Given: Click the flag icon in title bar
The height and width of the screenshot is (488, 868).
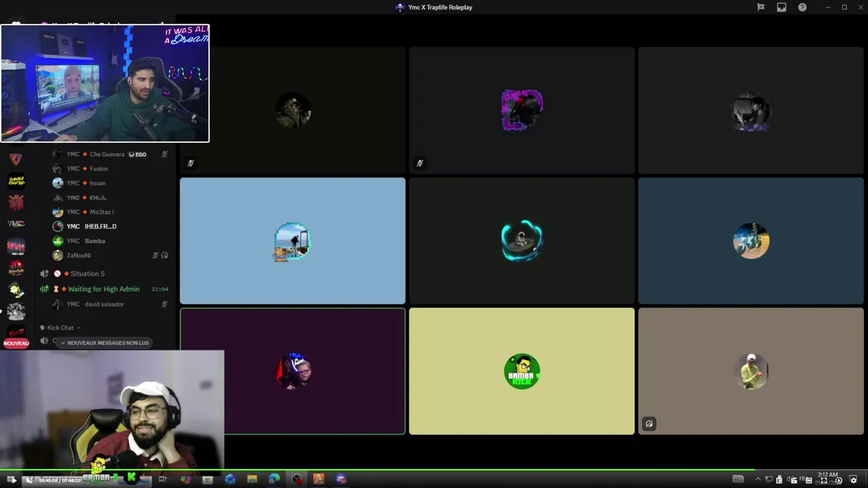Looking at the screenshot, I should 761,7.
